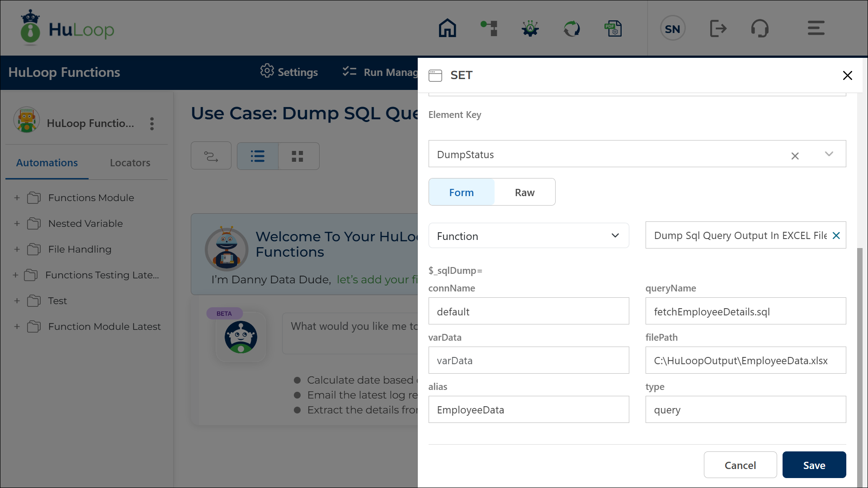
Task: Switch to list view layout
Action: [x=257, y=156]
